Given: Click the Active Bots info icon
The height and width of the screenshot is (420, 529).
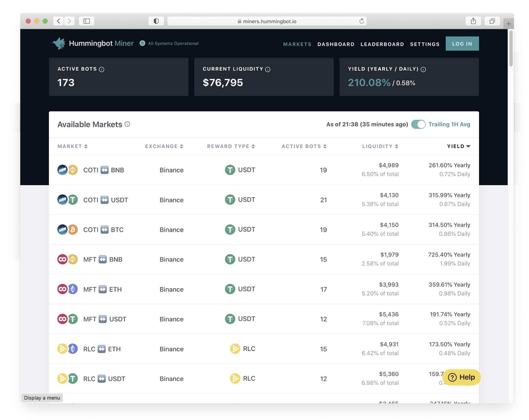Looking at the screenshot, I should tap(102, 69).
